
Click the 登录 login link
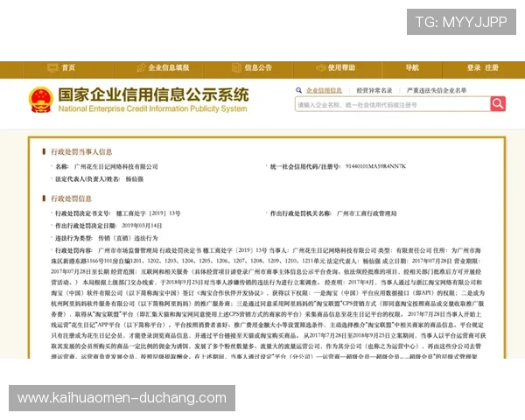[x=473, y=68]
